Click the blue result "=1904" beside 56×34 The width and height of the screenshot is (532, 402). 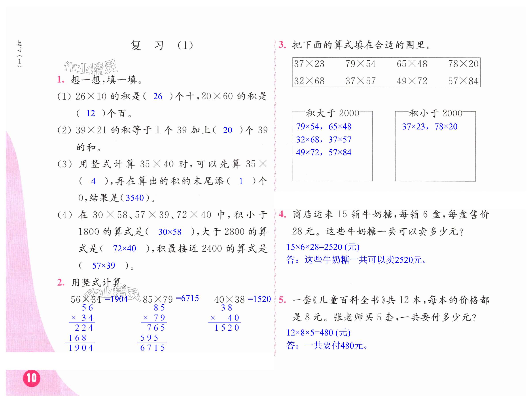[116, 299]
